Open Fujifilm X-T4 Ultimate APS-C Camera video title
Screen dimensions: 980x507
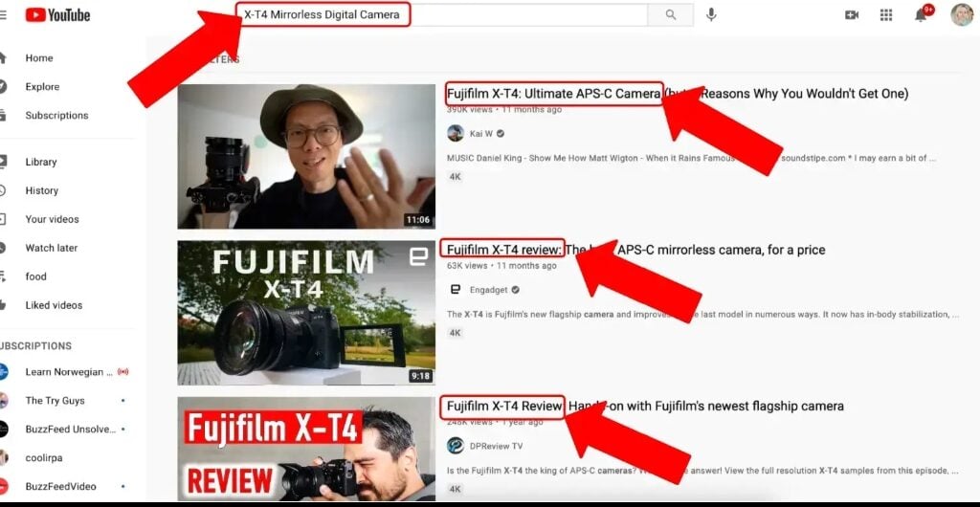(x=553, y=94)
